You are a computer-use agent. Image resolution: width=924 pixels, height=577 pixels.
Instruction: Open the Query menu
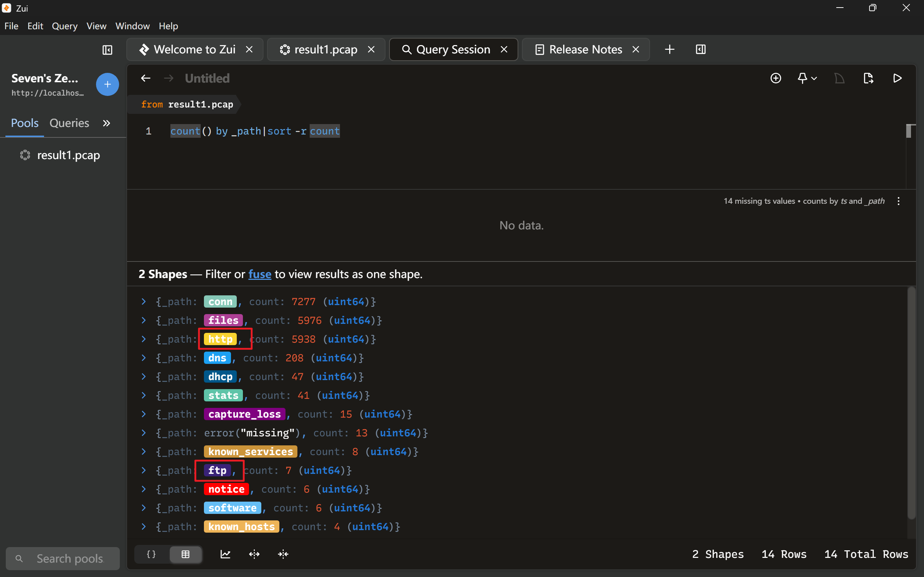pos(65,26)
